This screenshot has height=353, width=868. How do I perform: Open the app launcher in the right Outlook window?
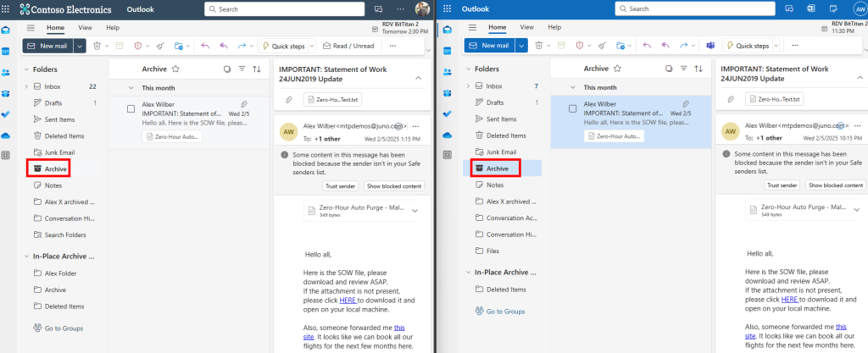coord(448,8)
